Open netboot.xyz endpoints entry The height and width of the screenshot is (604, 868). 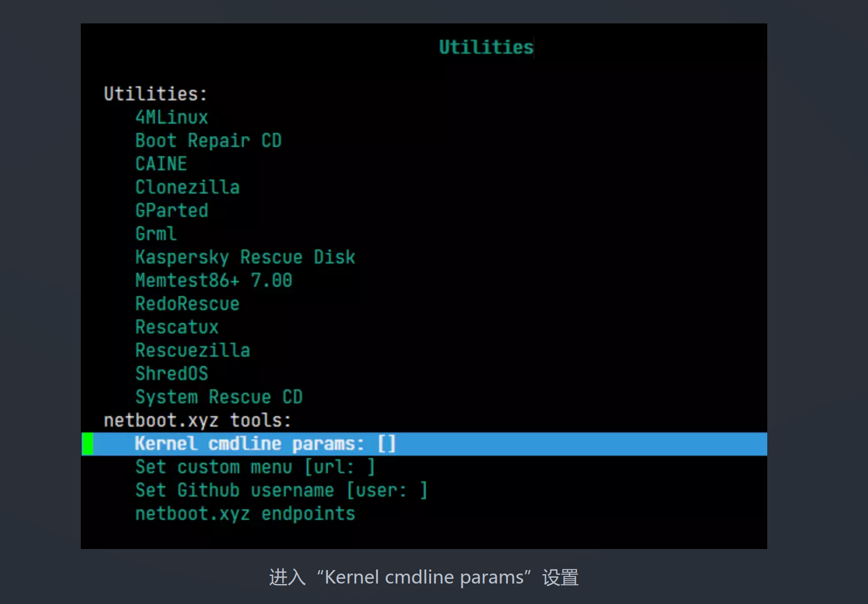click(245, 514)
